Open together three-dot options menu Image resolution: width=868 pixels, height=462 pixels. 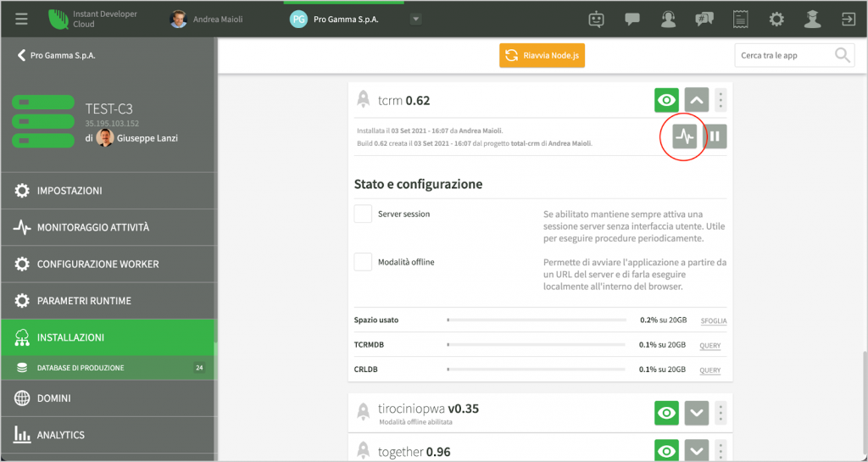pos(721,451)
